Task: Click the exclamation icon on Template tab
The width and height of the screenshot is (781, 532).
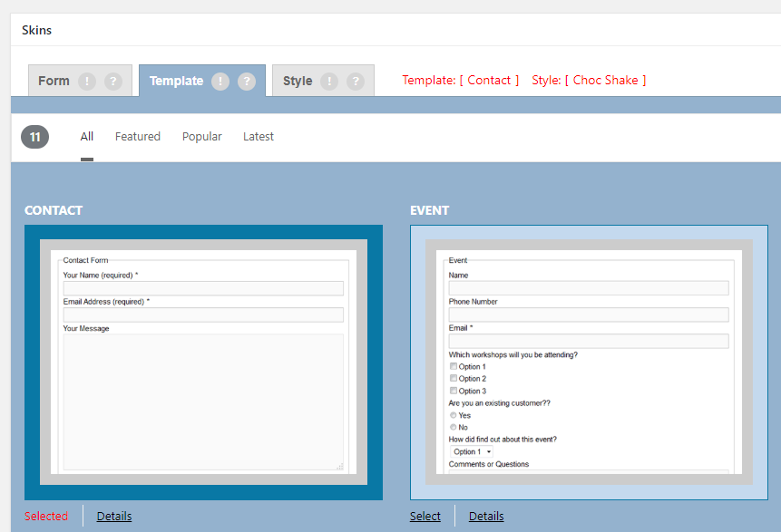Action: pyautogui.click(x=220, y=81)
